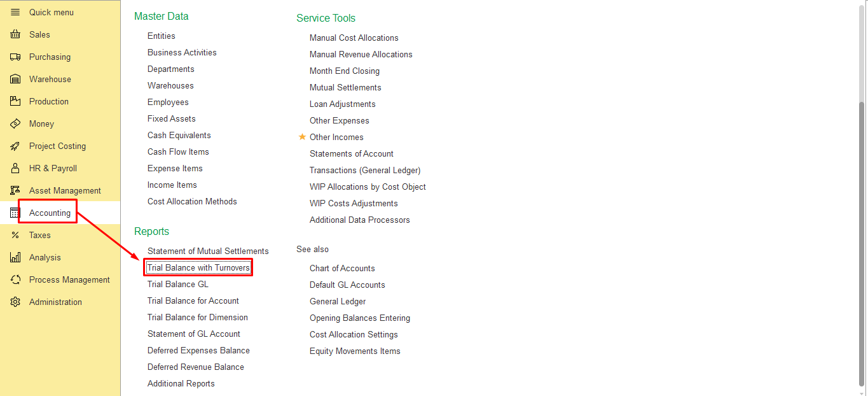Click the vertical scrollbar on the right
The height and width of the screenshot is (396, 868).
[862, 242]
